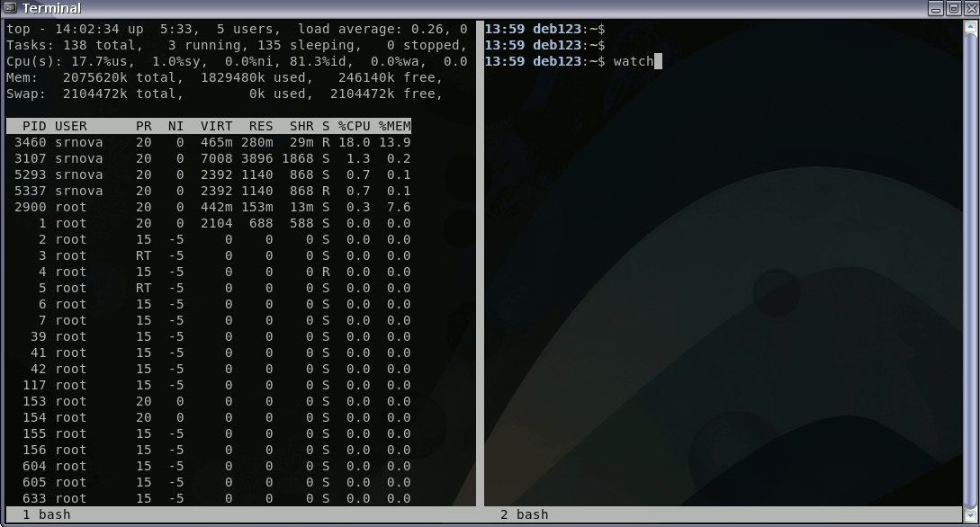Maximize the Terminal window
Screen dimensions: 980x527
point(952,8)
